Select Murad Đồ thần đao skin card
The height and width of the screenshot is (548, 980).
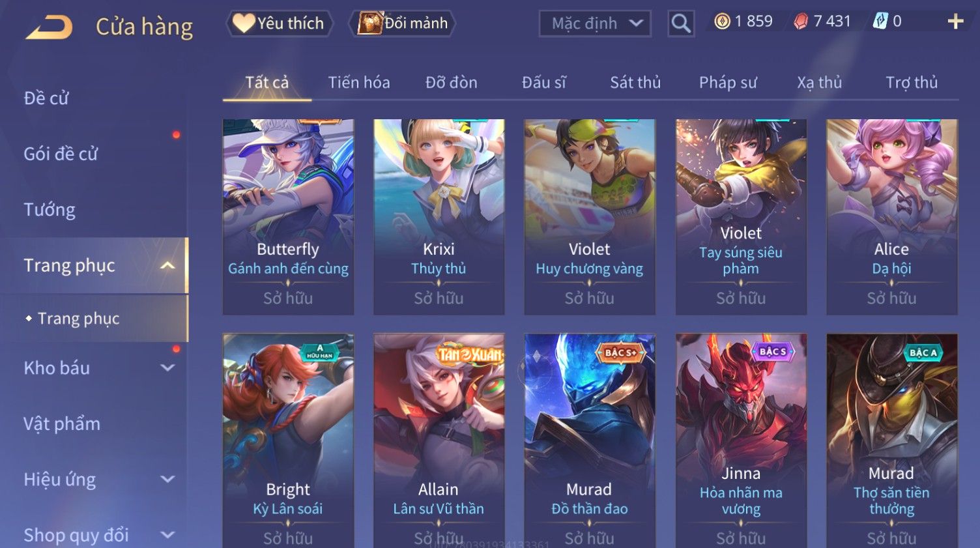pyautogui.click(x=590, y=440)
